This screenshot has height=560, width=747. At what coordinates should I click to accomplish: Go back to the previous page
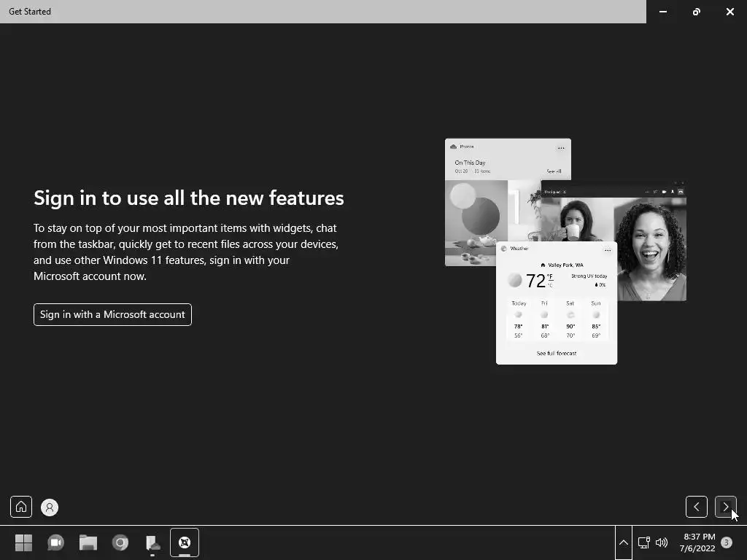click(697, 507)
